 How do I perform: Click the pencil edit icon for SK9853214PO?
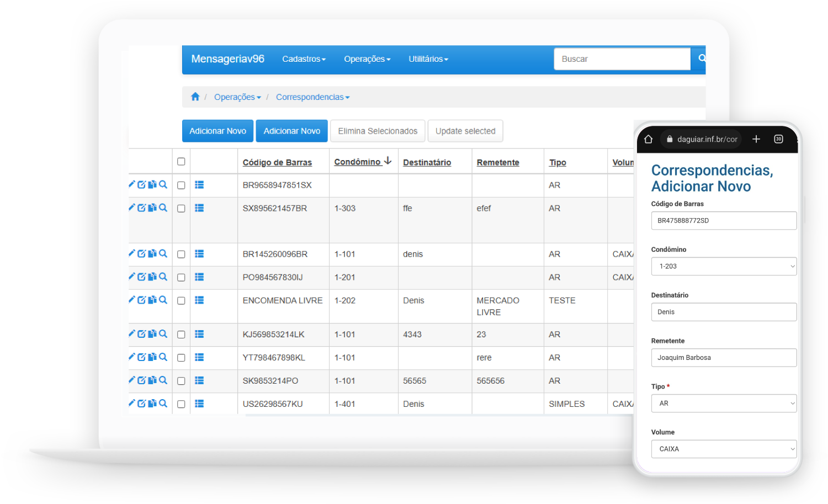[x=132, y=380]
